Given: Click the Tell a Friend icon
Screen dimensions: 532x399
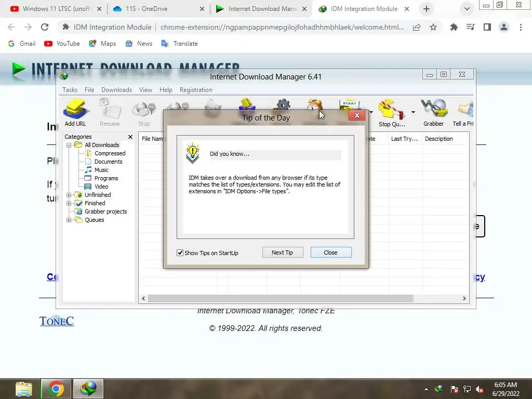Looking at the screenshot, I should point(463,113).
